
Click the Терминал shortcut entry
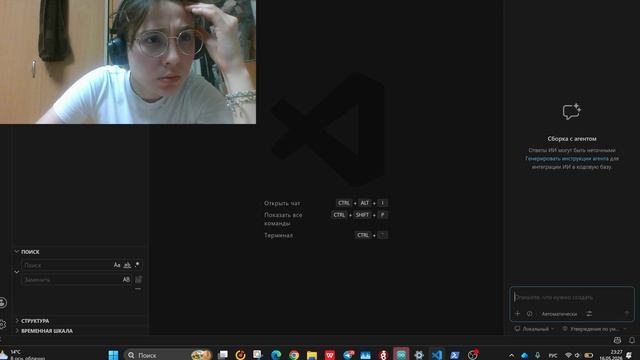pos(278,235)
